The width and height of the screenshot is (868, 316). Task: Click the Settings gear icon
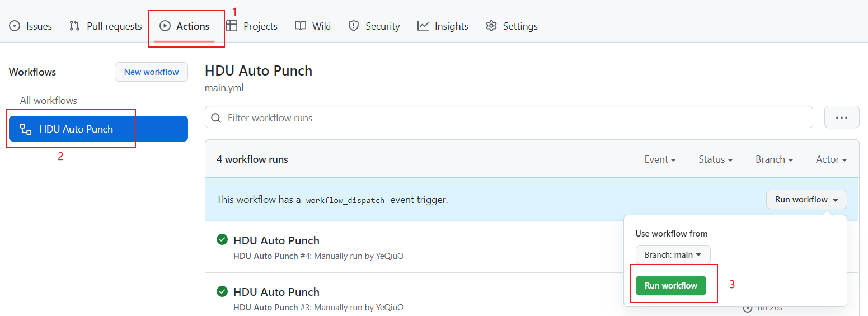pyautogui.click(x=491, y=26)
